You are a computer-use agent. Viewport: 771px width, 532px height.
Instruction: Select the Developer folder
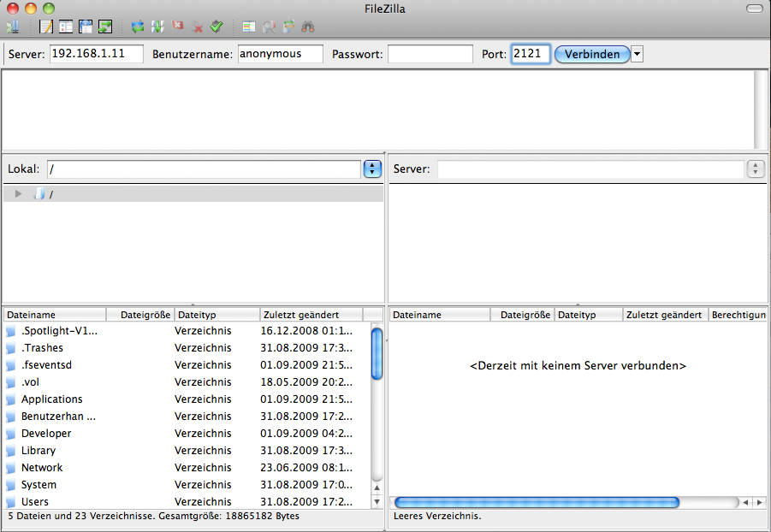187,434
